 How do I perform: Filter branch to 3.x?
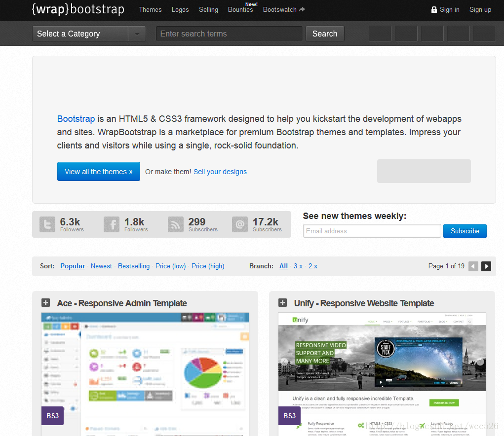[x=298, y=266]
